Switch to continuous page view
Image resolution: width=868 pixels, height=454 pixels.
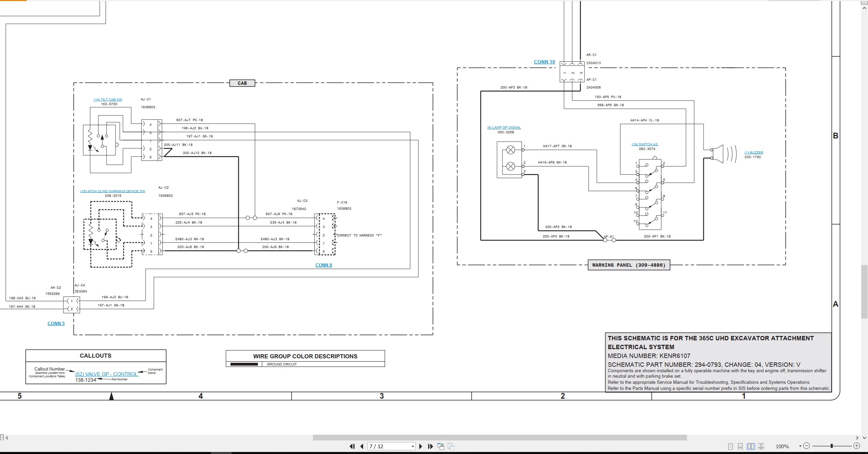pos(741,447)
